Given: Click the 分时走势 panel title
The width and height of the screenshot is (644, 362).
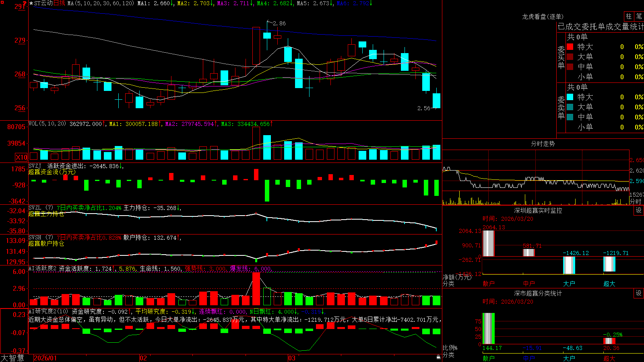Looking at the screenshot, I should tap(543, 144).
